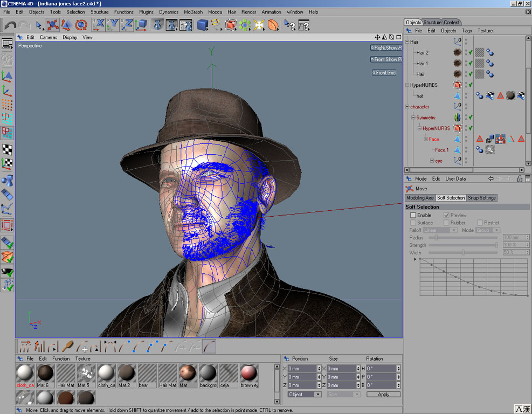Screen dimensions: 532x414
Task: Click the blue Cube primitive icon
Action: pyautogui.click(x=202, y=25)
